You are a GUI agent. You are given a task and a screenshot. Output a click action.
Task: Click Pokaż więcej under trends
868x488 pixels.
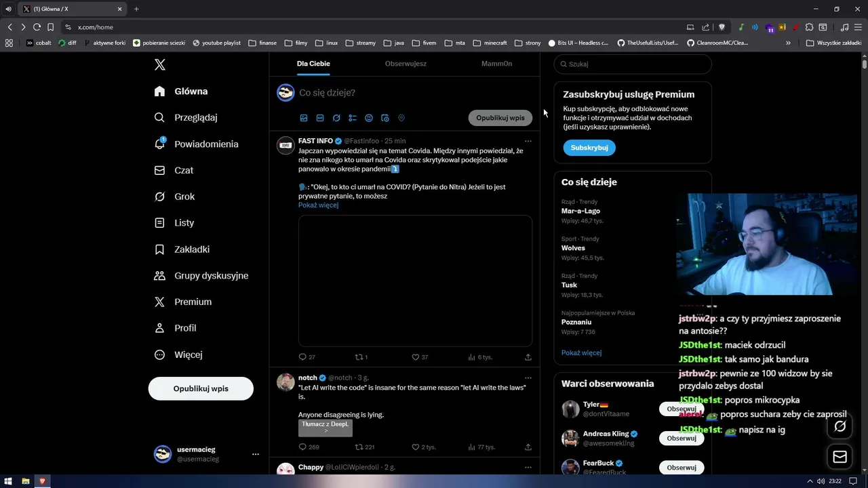click(581, 353)
